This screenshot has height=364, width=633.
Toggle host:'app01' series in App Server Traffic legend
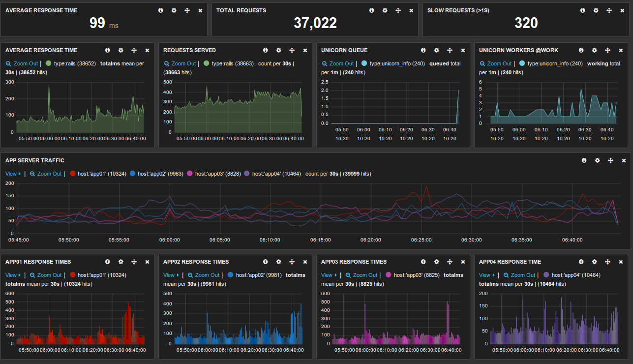pyautogui.click(x=98, y=174)
